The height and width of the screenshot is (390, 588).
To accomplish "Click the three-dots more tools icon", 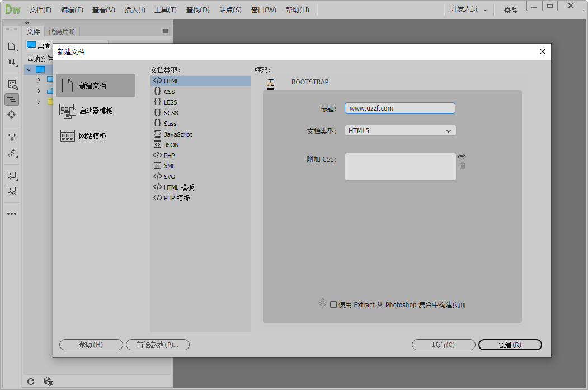I will point(11,214).
